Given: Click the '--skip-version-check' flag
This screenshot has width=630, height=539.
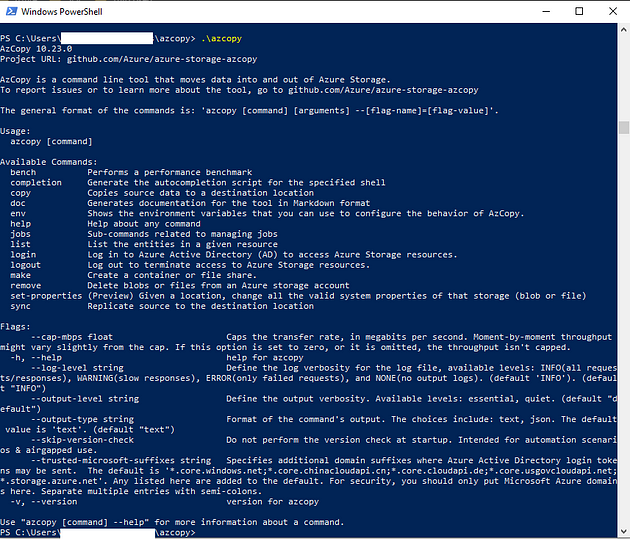Looking at the screenshot, I should point(82,440).
